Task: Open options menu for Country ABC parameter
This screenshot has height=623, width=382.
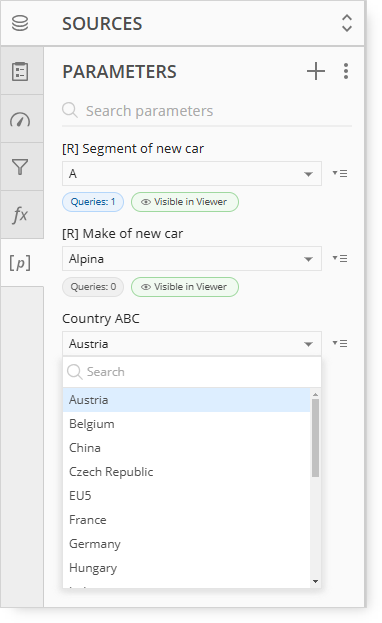Action: 340,343
